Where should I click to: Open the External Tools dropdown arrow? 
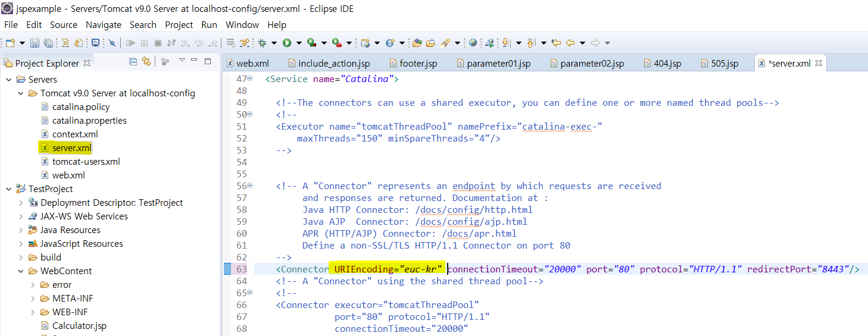[349, 43]
